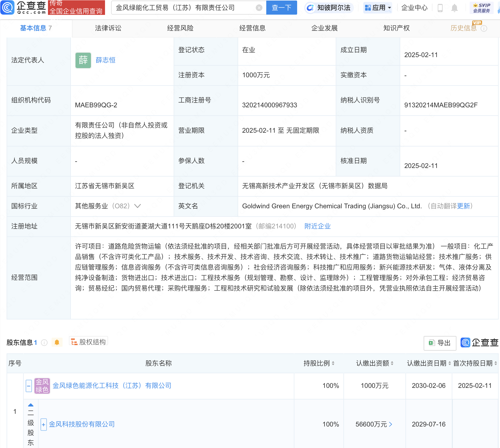Clear the search box with the X icon
The image size is (500, 448).
259,7
